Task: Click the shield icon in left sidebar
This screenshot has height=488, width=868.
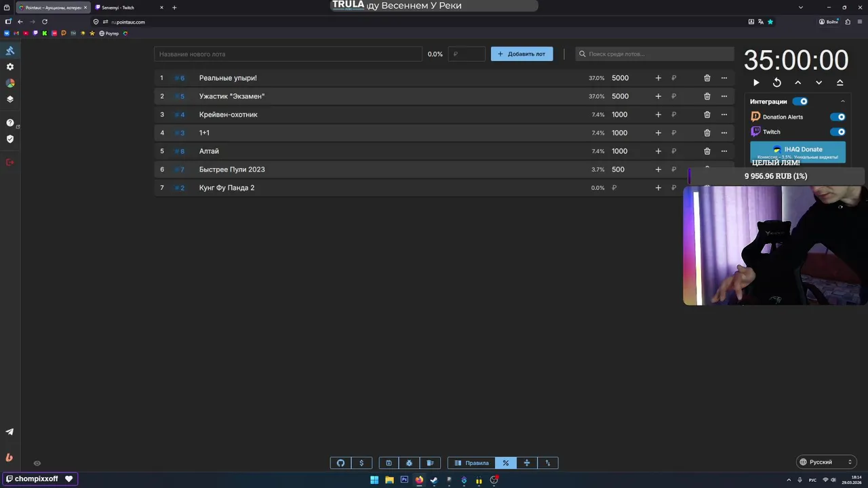Action: [10, 139]
